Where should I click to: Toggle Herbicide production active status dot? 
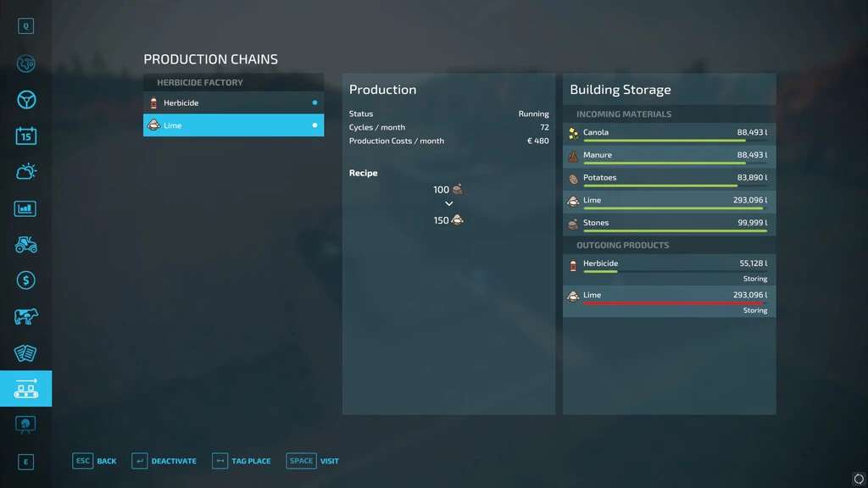tap(314, 103)
